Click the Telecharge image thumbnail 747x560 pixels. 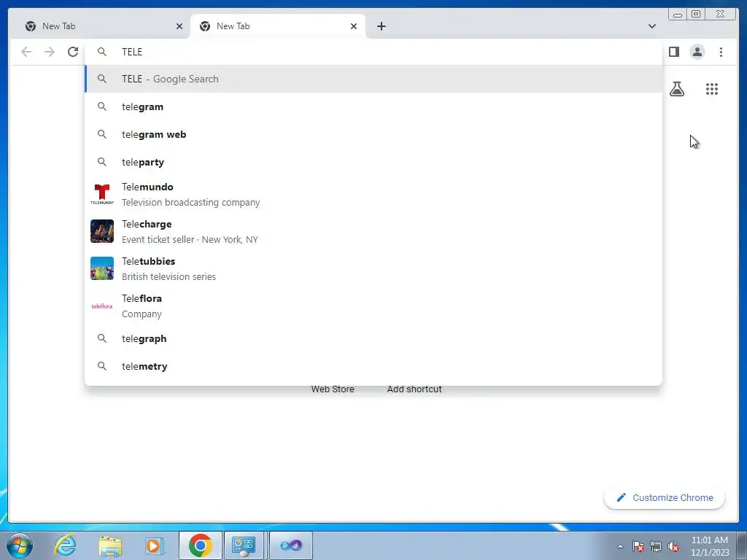point(102,231)
